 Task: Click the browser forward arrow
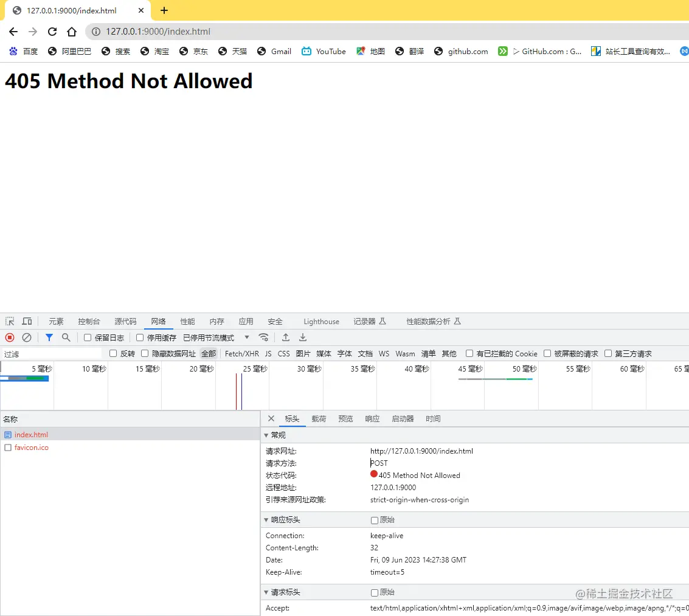[x=32, y=32]
